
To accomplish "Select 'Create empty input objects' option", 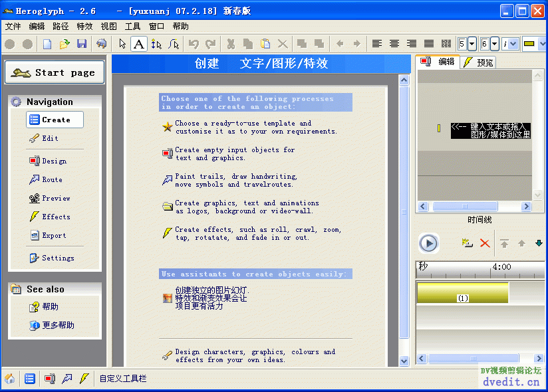I will pos(229,153).
